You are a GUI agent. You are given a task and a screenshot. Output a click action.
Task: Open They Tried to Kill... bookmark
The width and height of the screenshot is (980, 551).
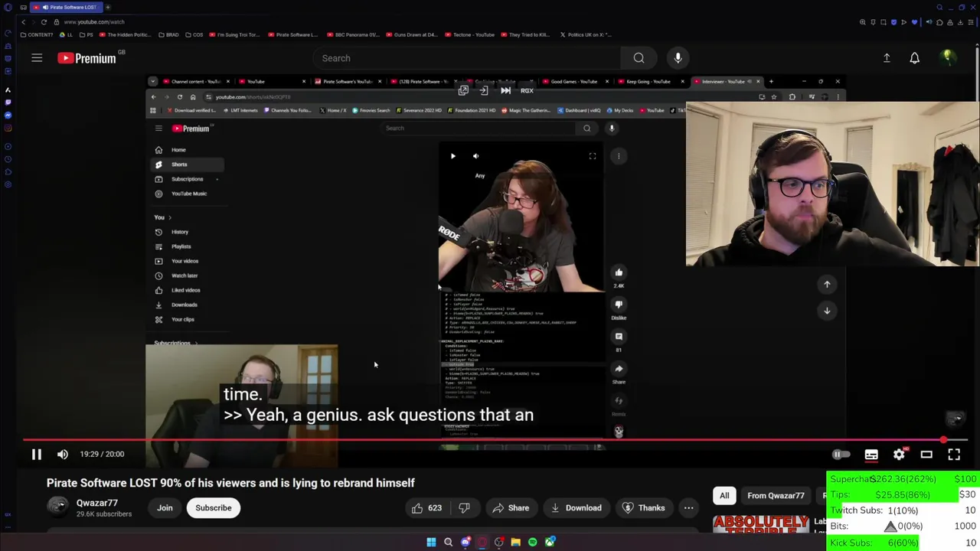point(525,34)
